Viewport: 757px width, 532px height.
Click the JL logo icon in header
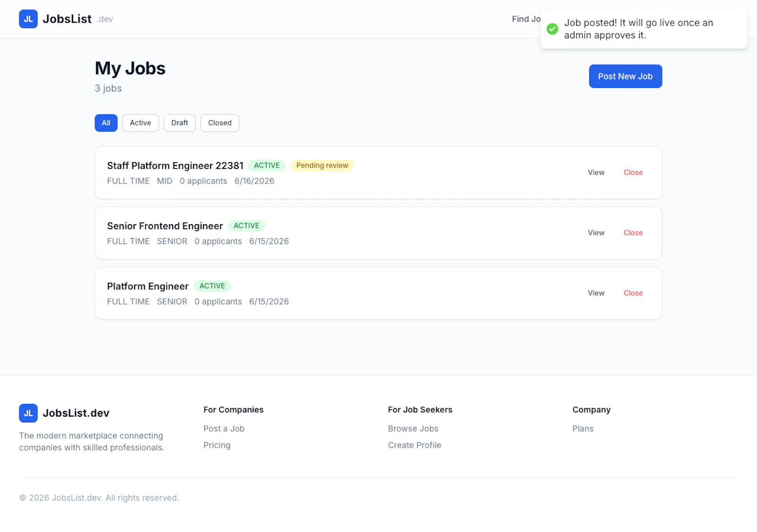(28, 19)
